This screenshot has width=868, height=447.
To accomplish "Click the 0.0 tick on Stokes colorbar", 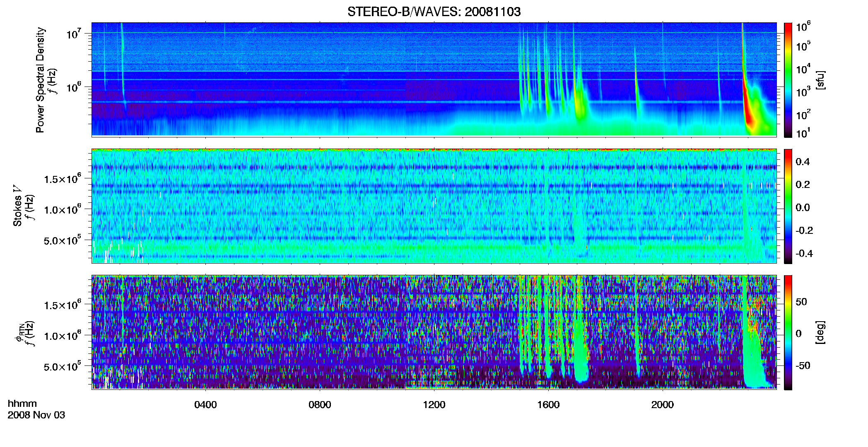I will click(803, 207).
